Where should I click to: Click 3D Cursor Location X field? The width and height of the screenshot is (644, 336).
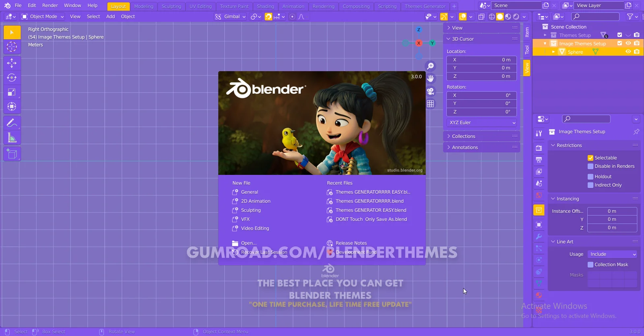coord(482,60)
